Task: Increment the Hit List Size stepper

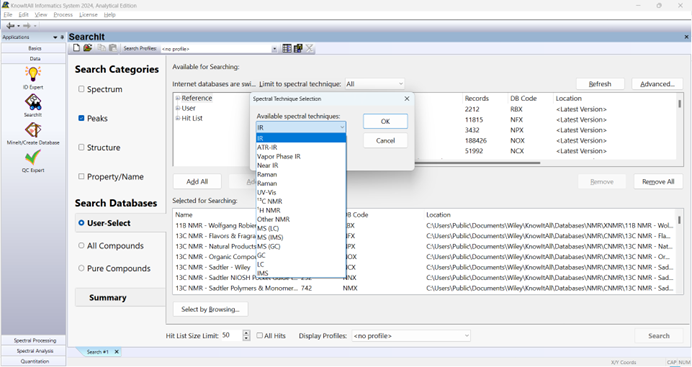Action: (246, 333)
